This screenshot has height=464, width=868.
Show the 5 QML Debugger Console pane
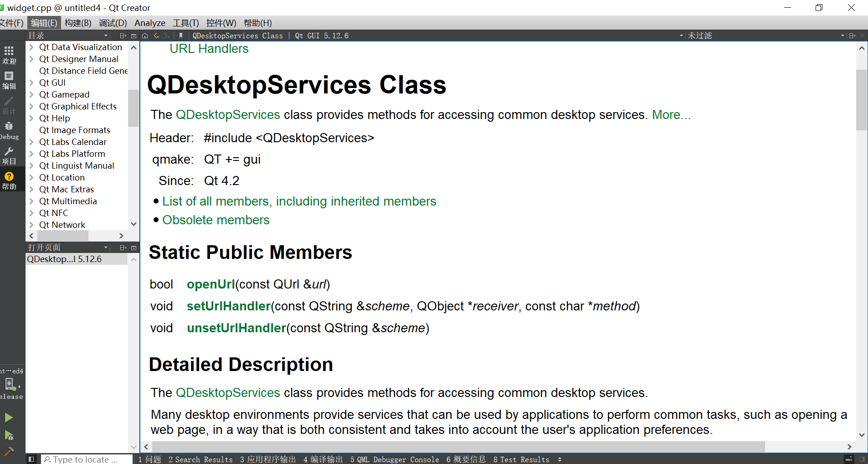395,459
